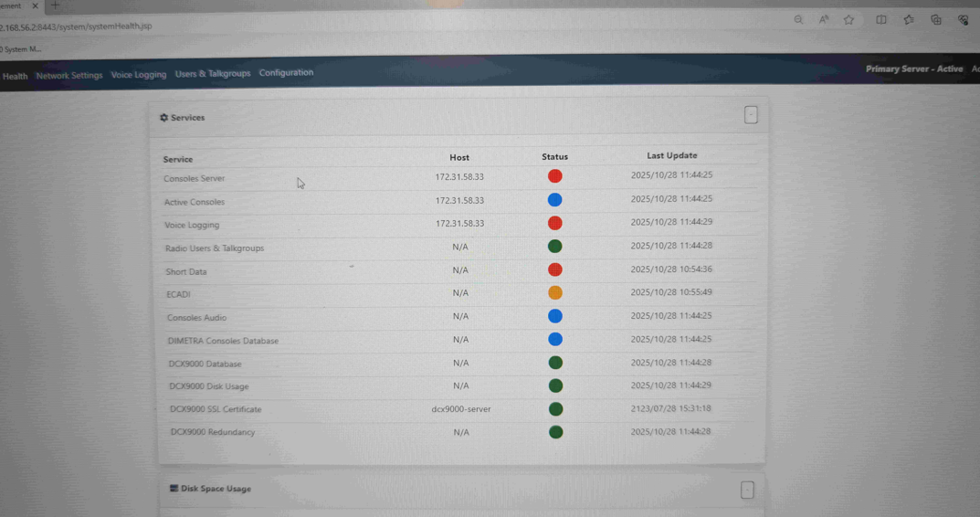Select the DCX9000 Database service name
Screen dimensions: 980x517
coord(205,364)
